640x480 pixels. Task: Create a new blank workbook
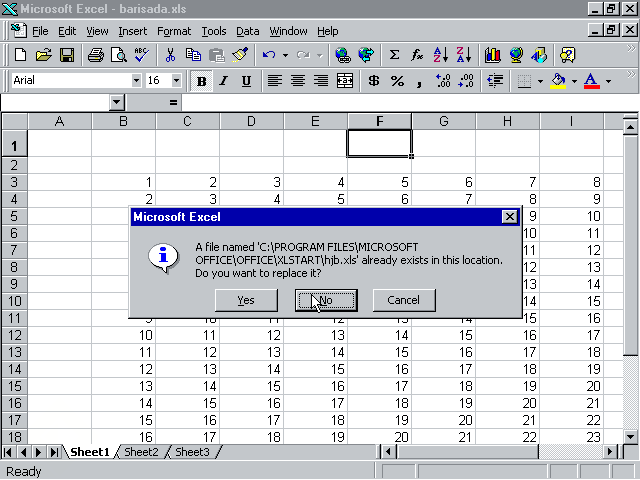tap(20, 55)
